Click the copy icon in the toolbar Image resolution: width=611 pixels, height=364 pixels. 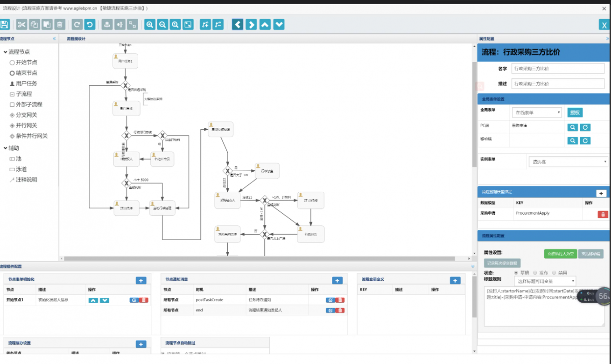point(34,25)
